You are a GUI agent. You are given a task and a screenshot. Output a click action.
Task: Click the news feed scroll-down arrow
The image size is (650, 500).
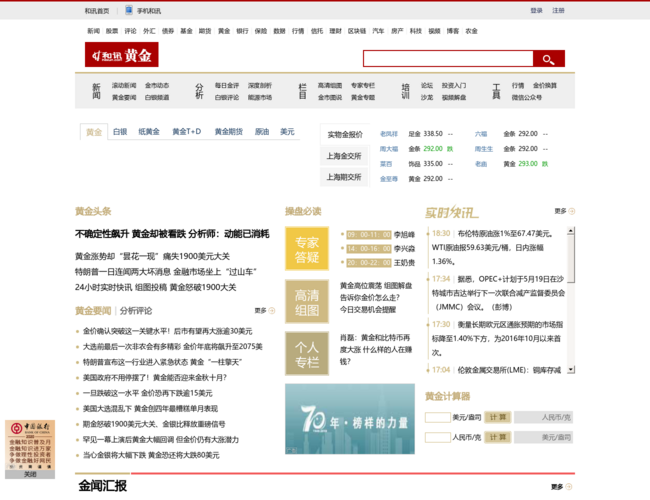point(571,369)
